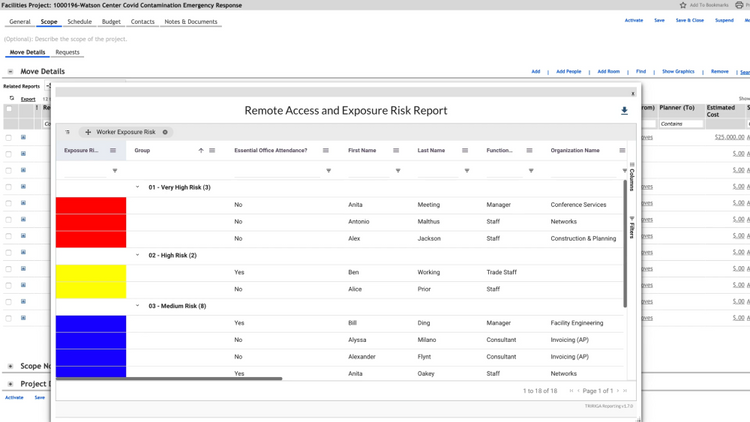Open the Budget tab
The image size is (750, 422).
click(111, 22)
